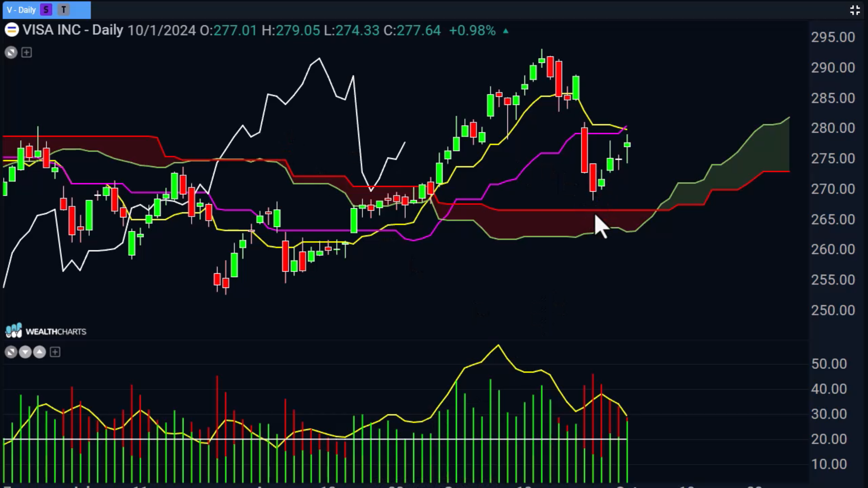This screenshot has height=488, width=868.
Task: Move indicator pane down with down-arrow button
Action: pyautogui.click(x=25, y=352)
